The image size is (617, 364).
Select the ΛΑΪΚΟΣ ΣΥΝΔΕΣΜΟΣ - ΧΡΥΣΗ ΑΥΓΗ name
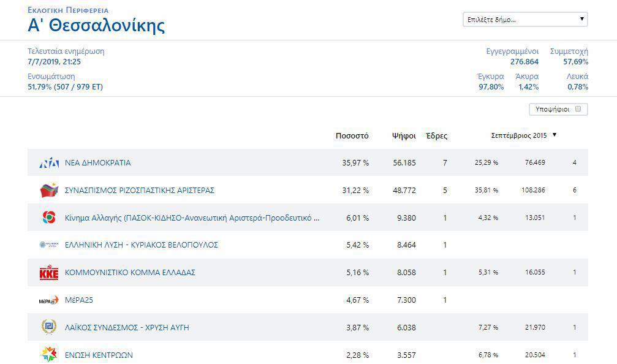(127, 328)
